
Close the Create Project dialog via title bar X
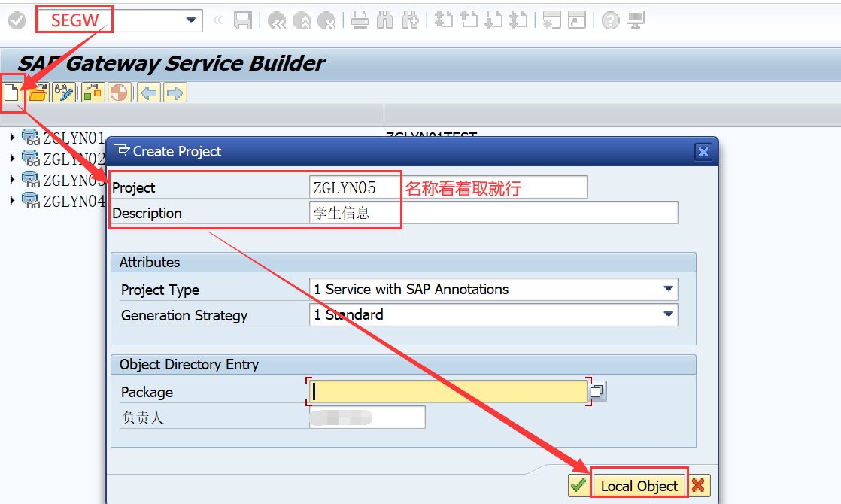coord(703,152)
